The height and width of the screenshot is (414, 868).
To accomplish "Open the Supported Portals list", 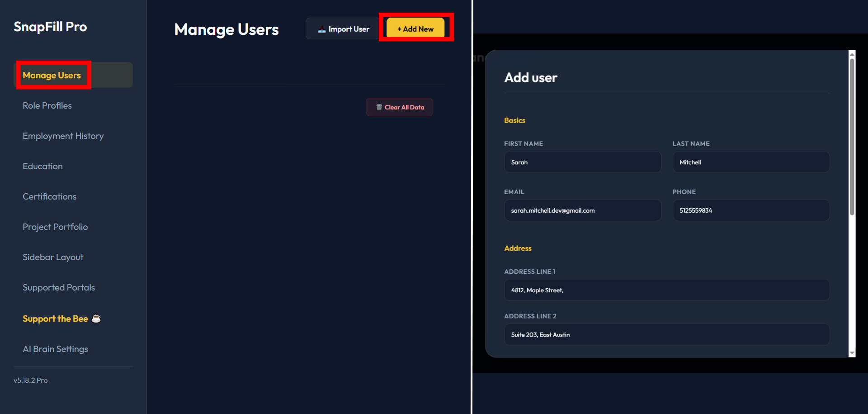I will tap(59, 287).
